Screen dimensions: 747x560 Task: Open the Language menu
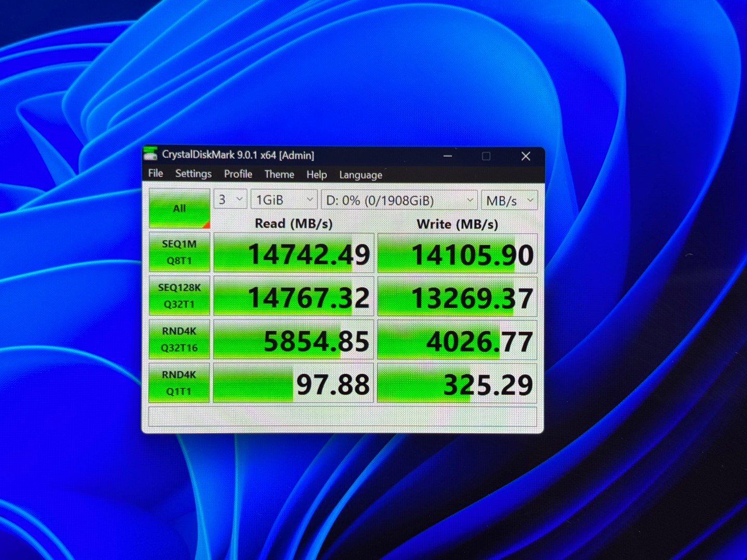(x=361, y=175)
